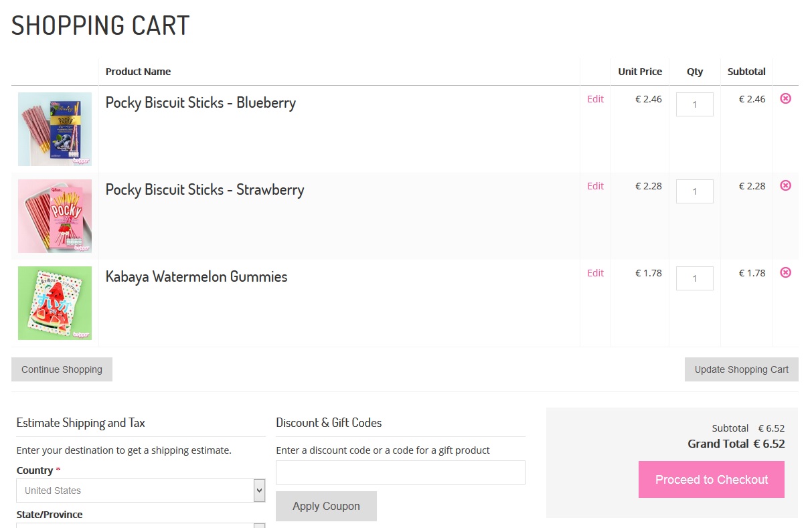Click the discount code input field
Image resolution: width=812 pixels, height=528 pixels.
point(400,472)
